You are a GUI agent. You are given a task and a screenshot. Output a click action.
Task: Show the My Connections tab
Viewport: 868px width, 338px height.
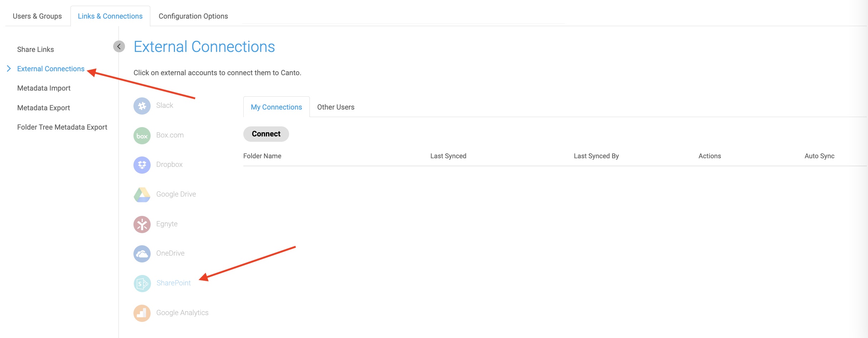[x=276, y=107]
